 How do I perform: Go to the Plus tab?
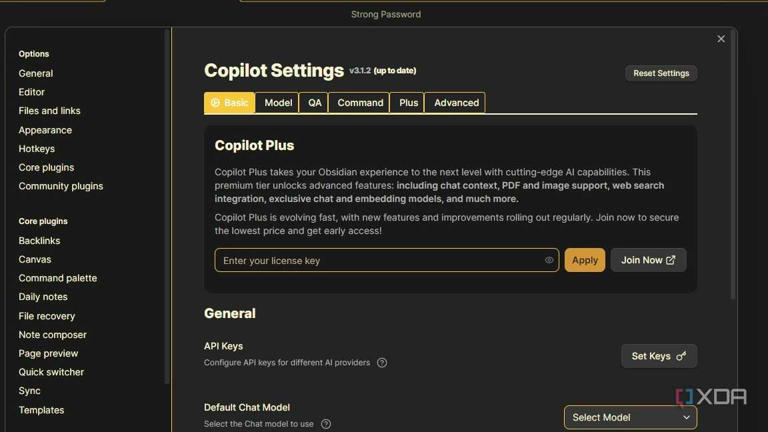tap(408, 103)
